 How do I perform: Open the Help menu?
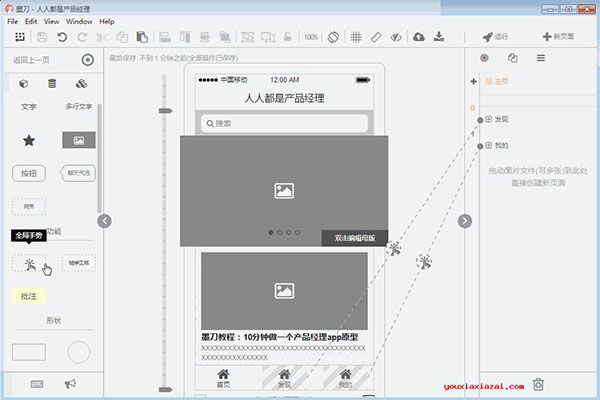click(x=107, y=21)
